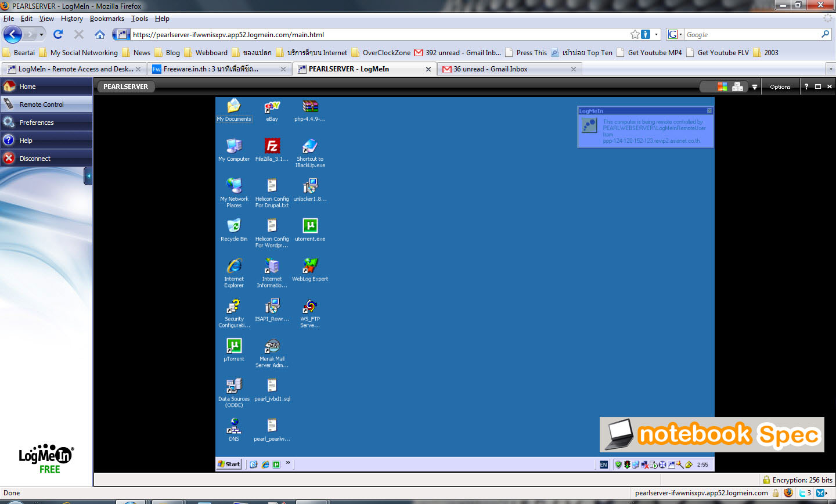Expand the LogMeIn toolbar dropdown arrow
Image resolution: width=836 pixels, height=504 pixels.
click(x=754, y=87)
